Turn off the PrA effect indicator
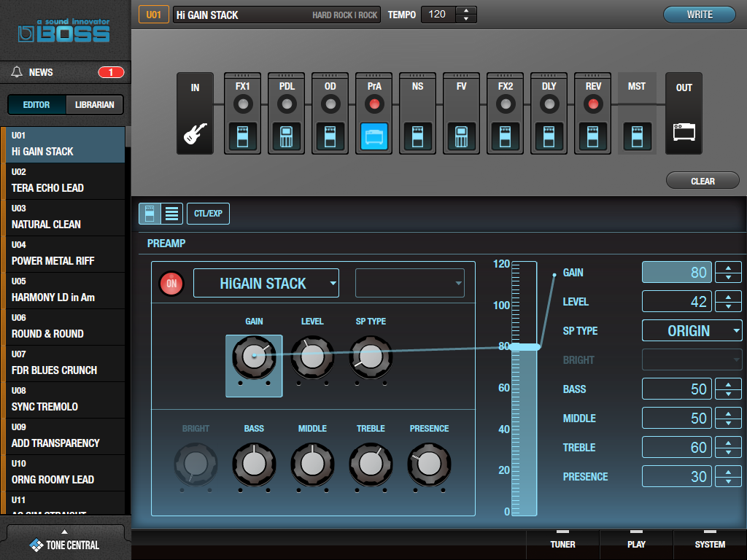747x560 pixels. click(374, 104)
